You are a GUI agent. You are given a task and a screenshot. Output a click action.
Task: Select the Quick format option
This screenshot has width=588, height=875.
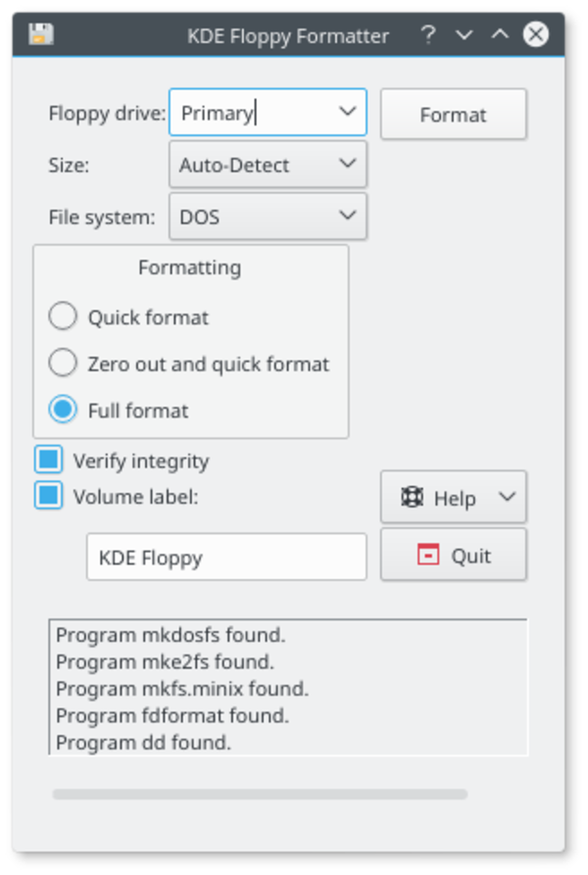pos(63,316)
